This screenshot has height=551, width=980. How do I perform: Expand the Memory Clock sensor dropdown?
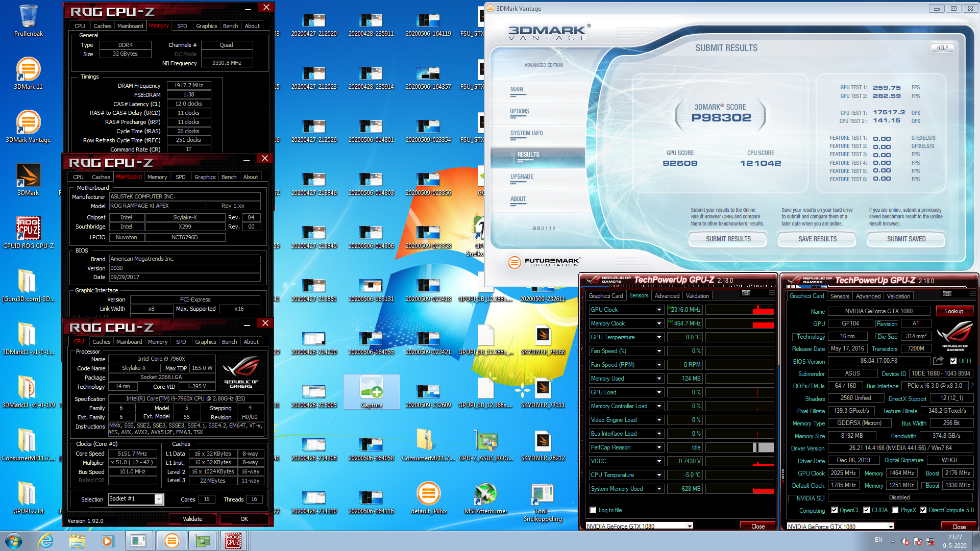(659, 323)
